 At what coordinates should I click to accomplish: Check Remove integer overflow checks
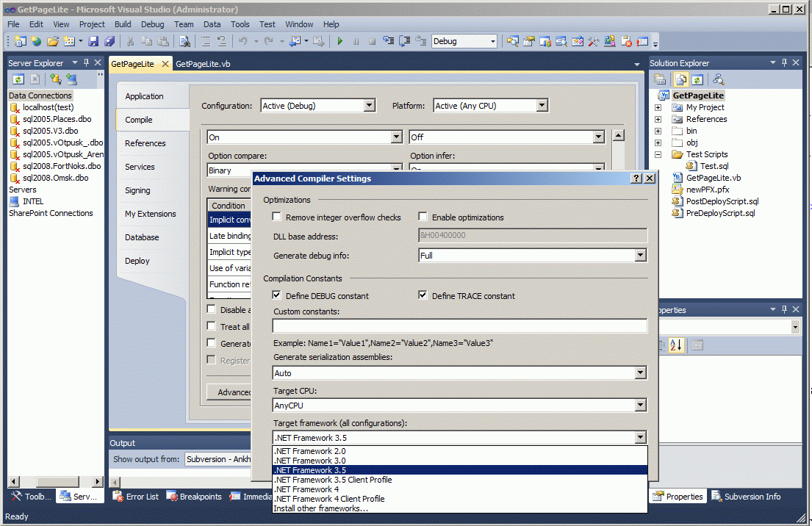[x=277, y=217]
